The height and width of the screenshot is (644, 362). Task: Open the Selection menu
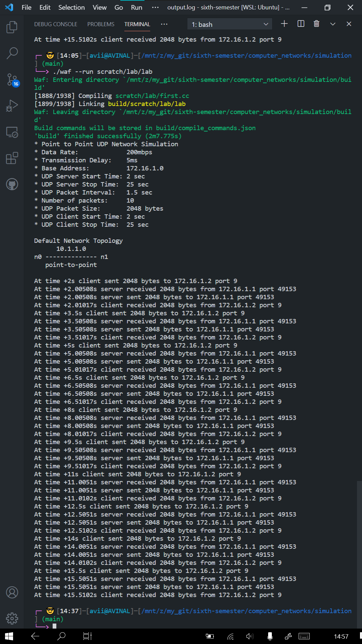point(71,7)
